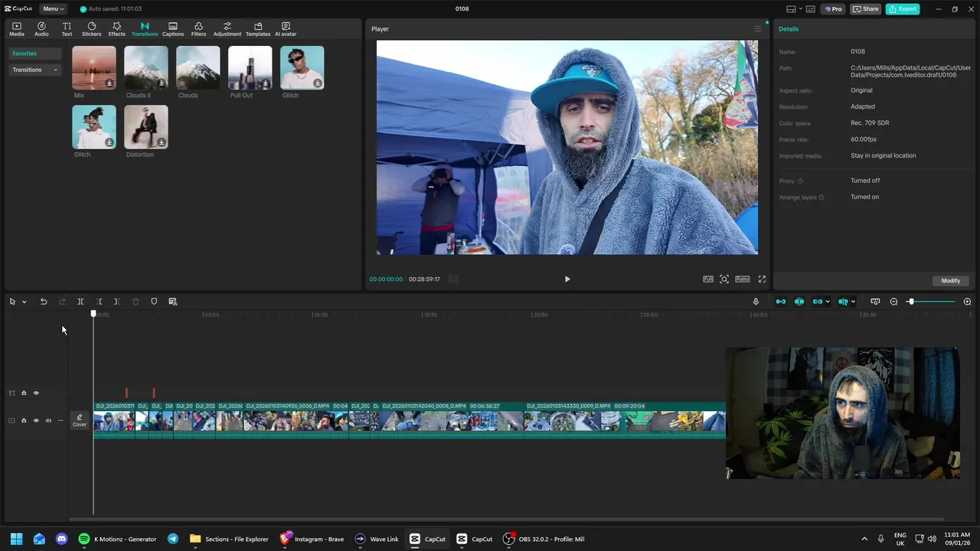Add a marker with the shield icon
The image size is (980, 551).
[154, 302]
